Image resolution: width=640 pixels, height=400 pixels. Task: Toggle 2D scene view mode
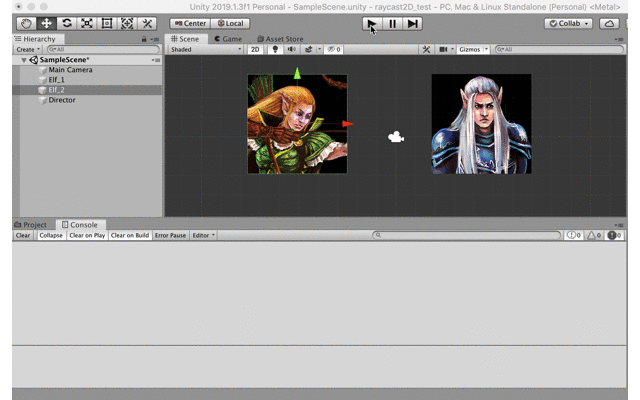click(255, 49)
